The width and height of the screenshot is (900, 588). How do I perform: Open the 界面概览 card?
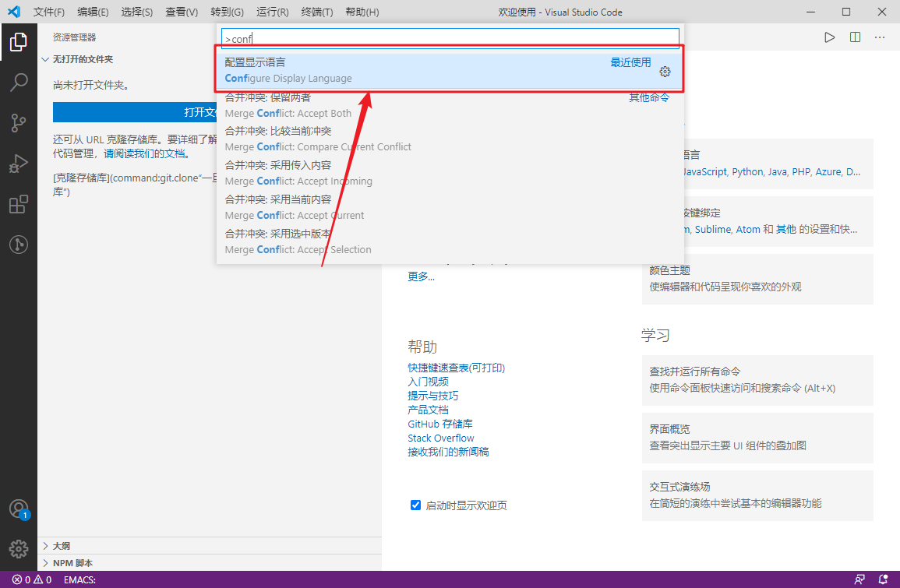tap(757, 438)
